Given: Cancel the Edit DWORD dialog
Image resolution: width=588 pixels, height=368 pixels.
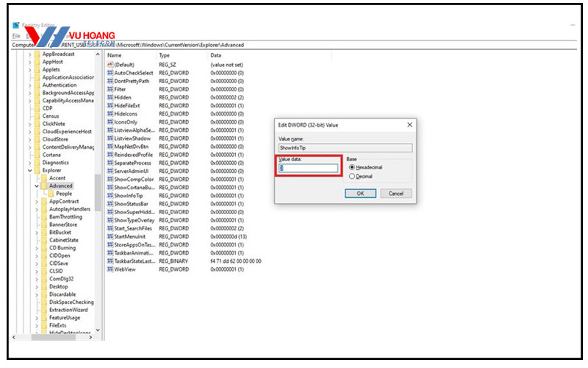Looking at the screenshot, I should [x=395, y=194].
